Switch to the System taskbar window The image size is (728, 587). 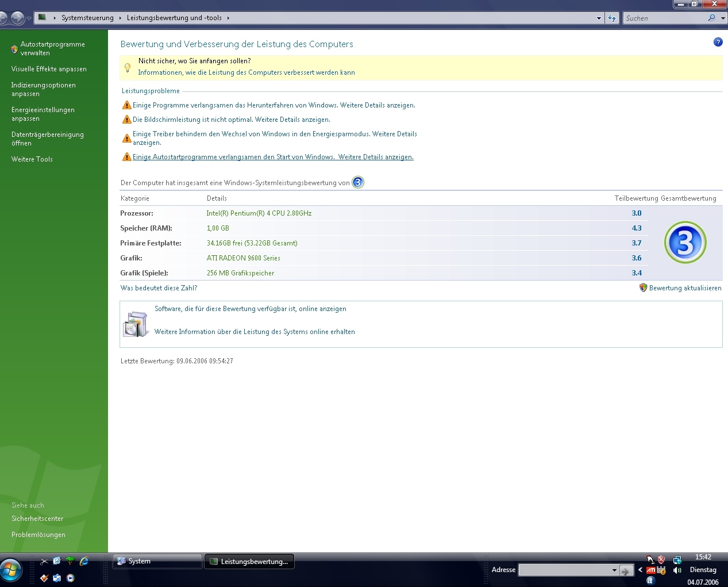click(x=157, y=561)
